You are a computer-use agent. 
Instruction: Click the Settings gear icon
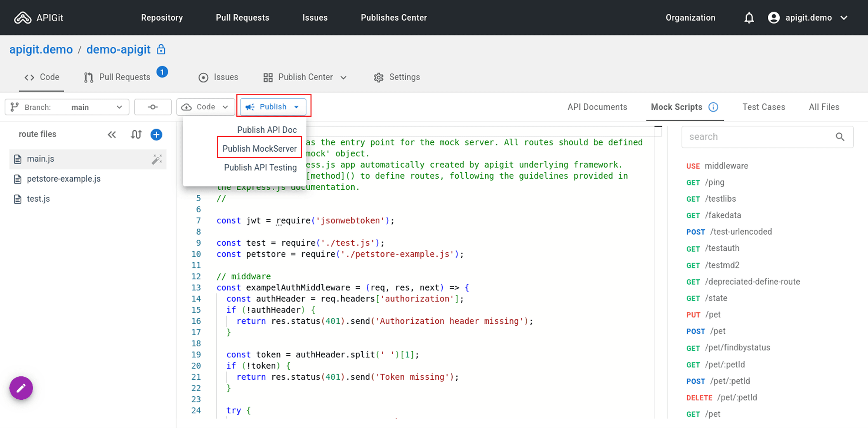point(379,78)
